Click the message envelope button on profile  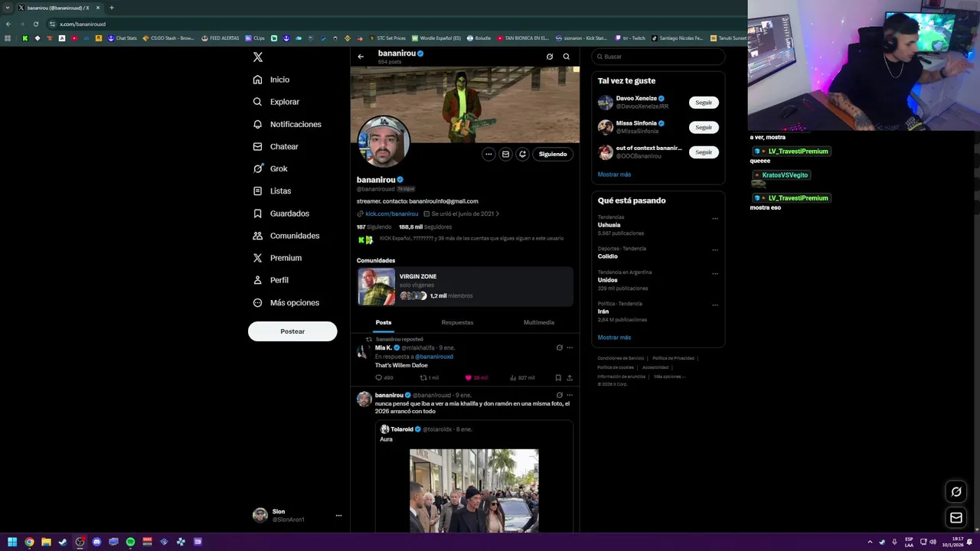505,154
